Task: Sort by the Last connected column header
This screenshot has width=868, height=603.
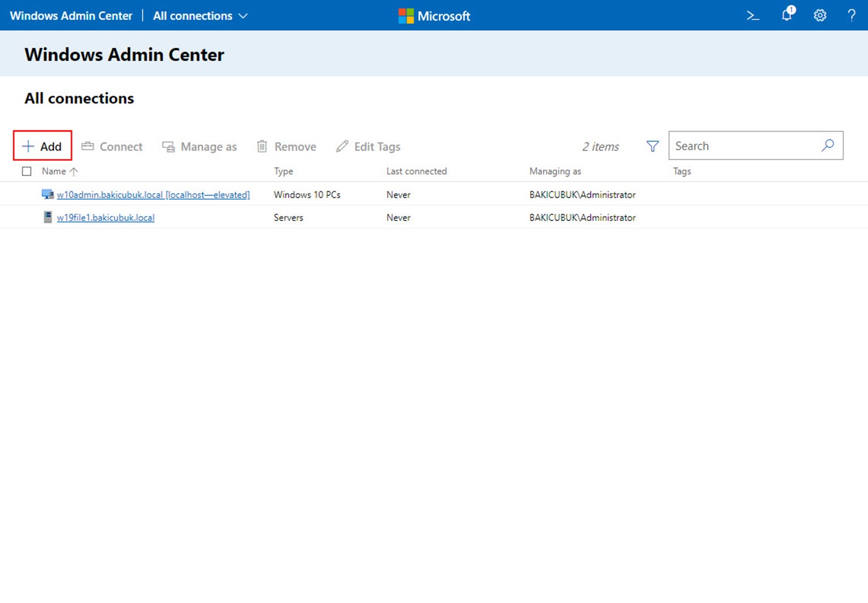Action: [x=416, y=171]
